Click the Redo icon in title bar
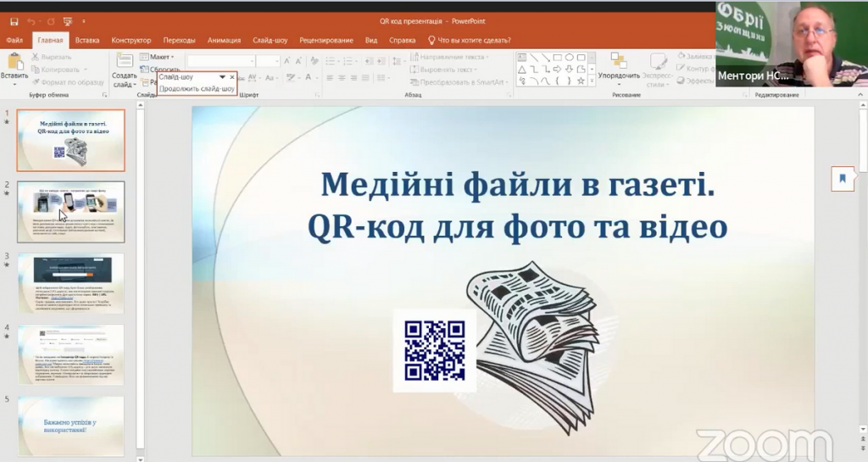868x462 pixels. pos(50,21)
